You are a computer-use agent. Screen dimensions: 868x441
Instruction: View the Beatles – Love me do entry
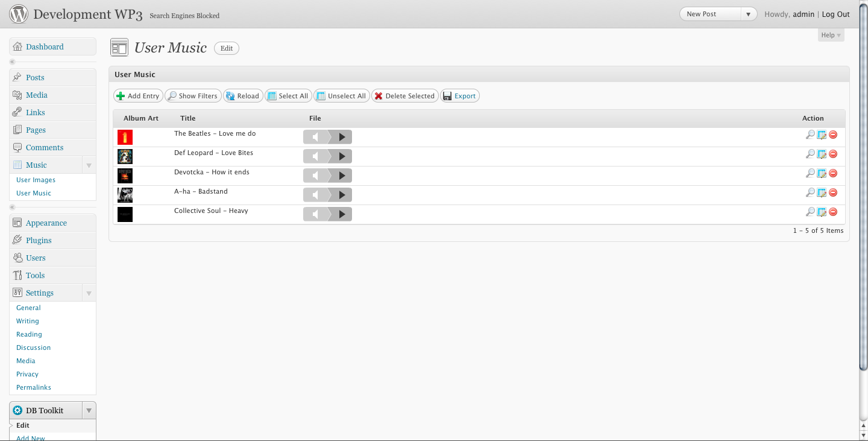coord(810,135)
